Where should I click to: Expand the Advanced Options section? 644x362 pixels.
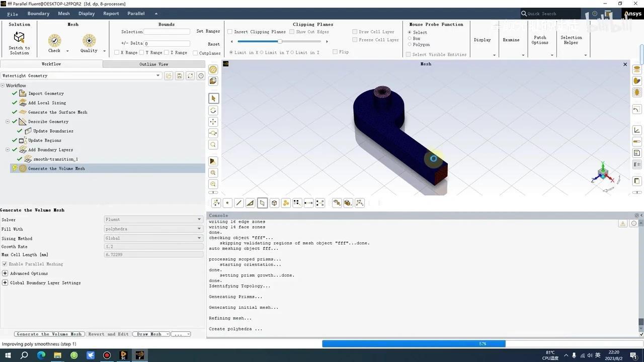tap(5, 274)
